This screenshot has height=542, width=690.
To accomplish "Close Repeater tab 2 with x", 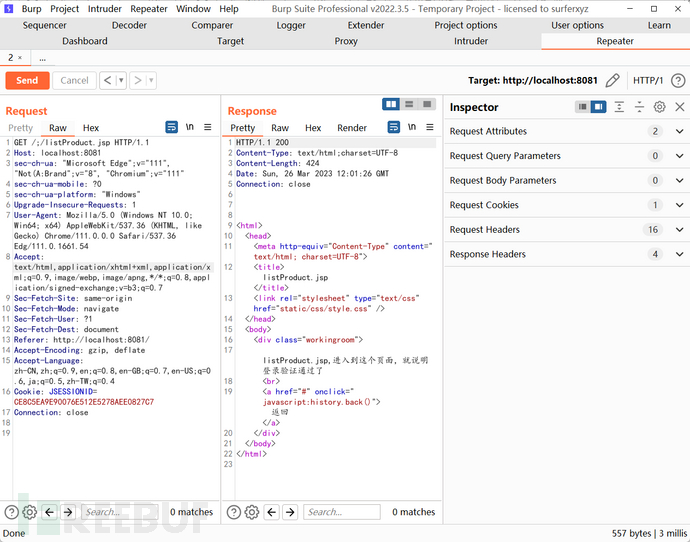I will point(20,58).
